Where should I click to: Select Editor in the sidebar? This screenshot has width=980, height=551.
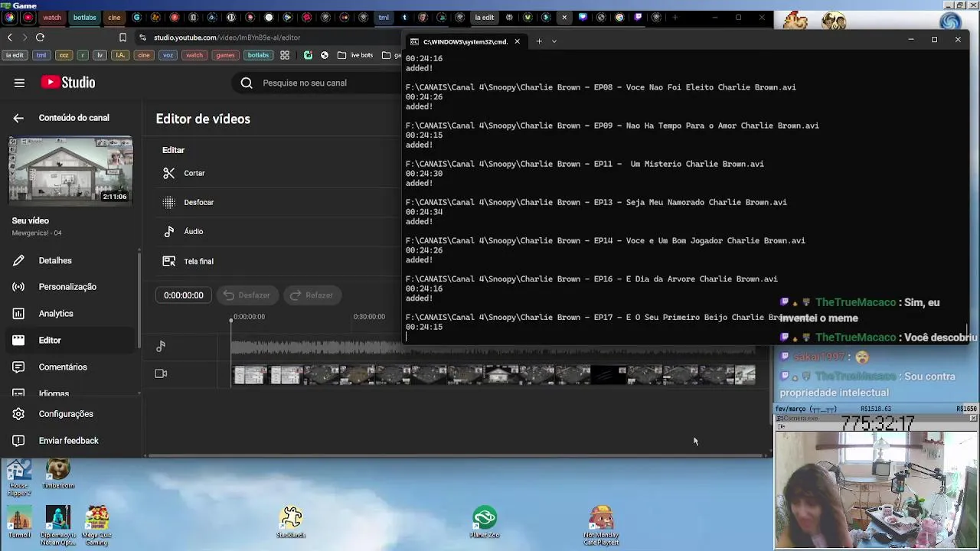[x=70, y=341]
